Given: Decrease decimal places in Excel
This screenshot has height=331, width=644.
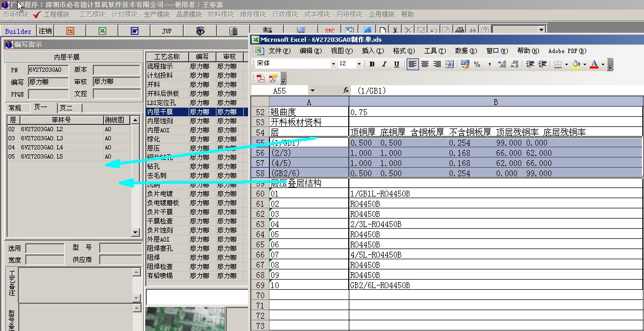Looking at the screenshot, I should click(x=514, y=64).
